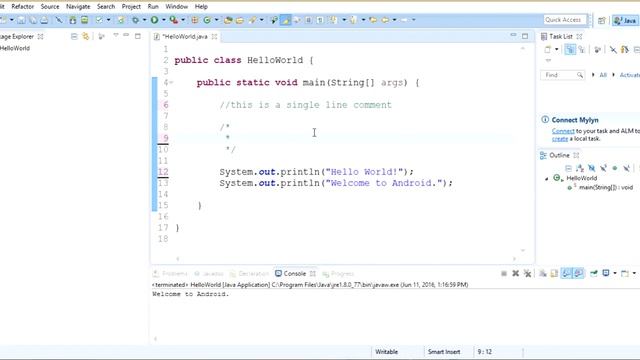Click the Run External Tools icon
The image size is (640, 360).
pyautogui.click(x=173, y=20)
